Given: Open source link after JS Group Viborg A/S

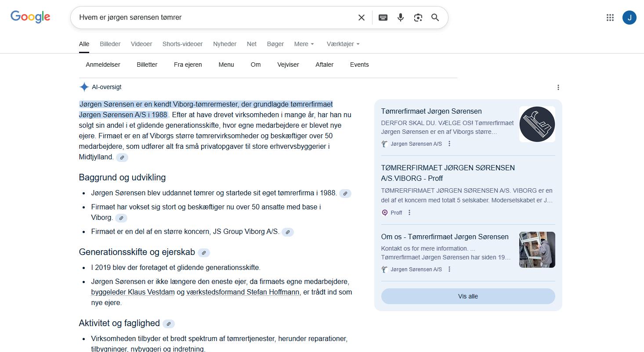Looking at the screenshot, I should pos(288,232).
